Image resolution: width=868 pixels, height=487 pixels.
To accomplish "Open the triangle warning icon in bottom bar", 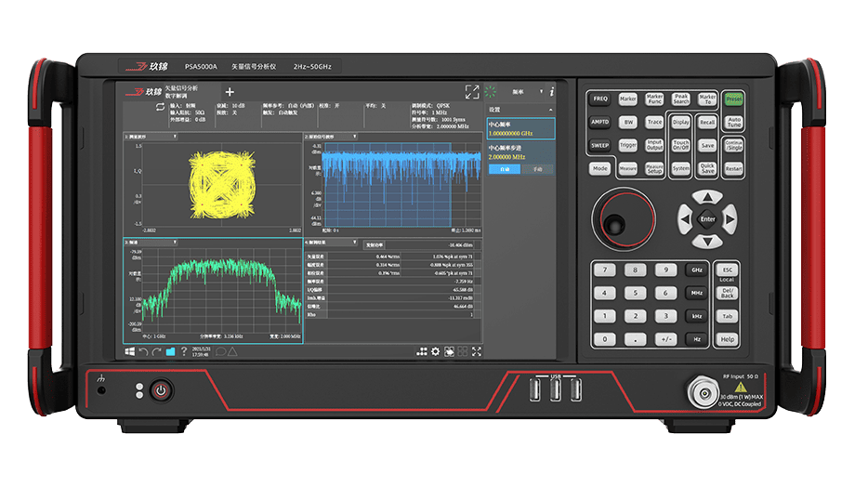I will pyautogui.click(x=232, y=351).
